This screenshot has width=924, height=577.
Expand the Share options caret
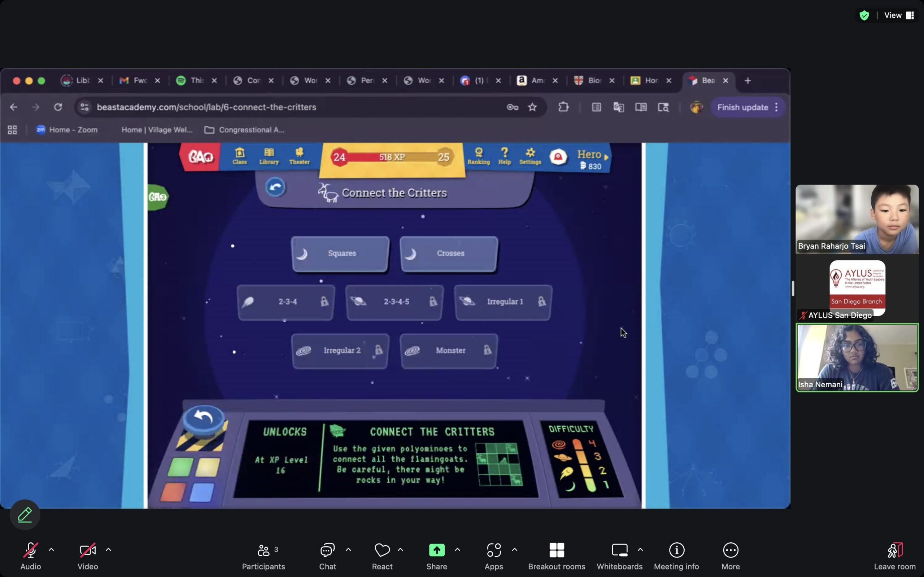(x=457, y=550)
